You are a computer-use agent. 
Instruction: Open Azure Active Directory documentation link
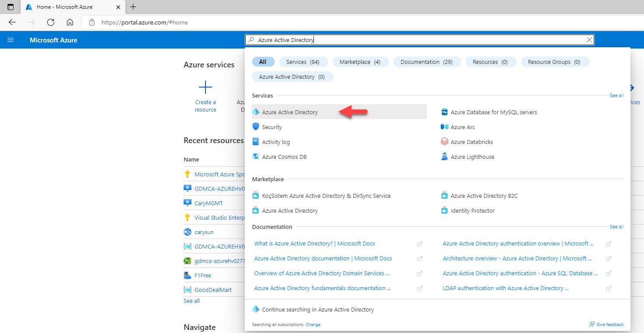coord(323,258)
